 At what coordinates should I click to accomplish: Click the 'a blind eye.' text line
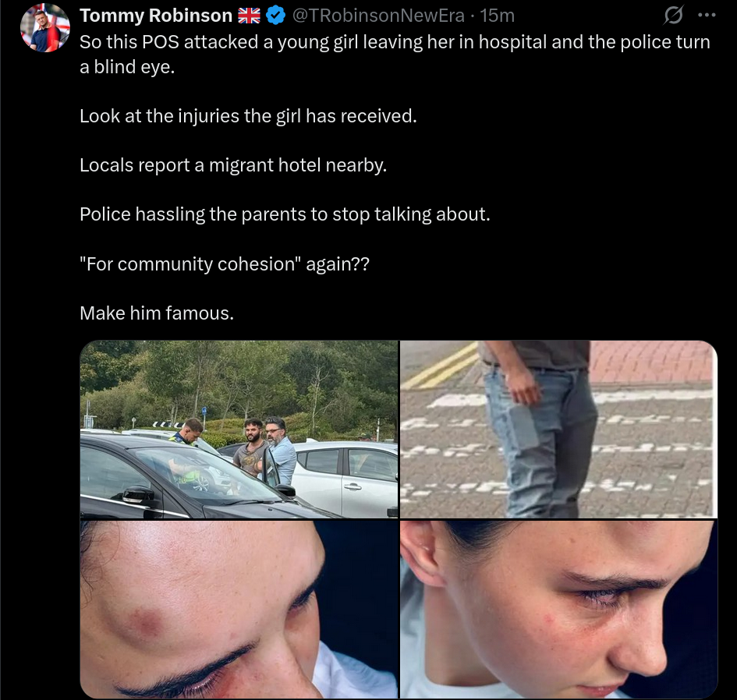pyautogui.click(x=127, y=67)
